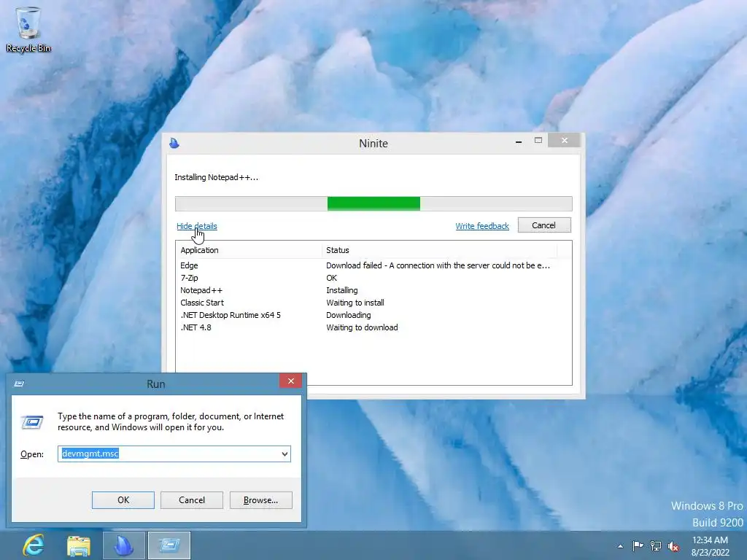
Task: Open File Explorer from the taskbar
Action: click(79, 545)
